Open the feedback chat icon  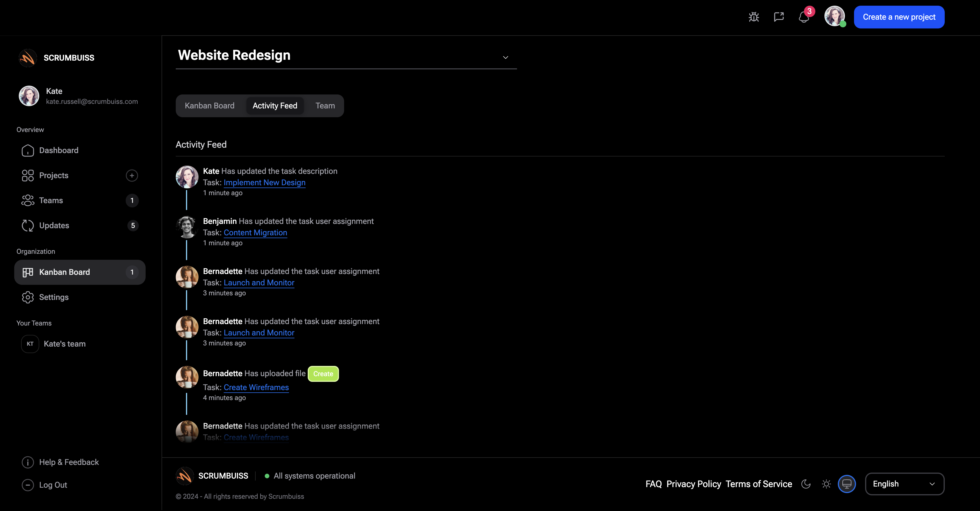(x=779, y=17)
